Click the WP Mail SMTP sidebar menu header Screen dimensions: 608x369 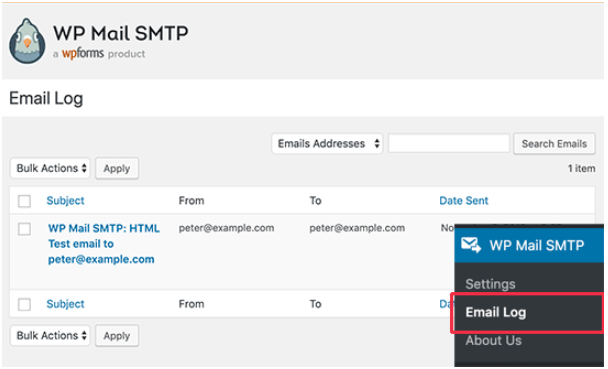point(529,245)
